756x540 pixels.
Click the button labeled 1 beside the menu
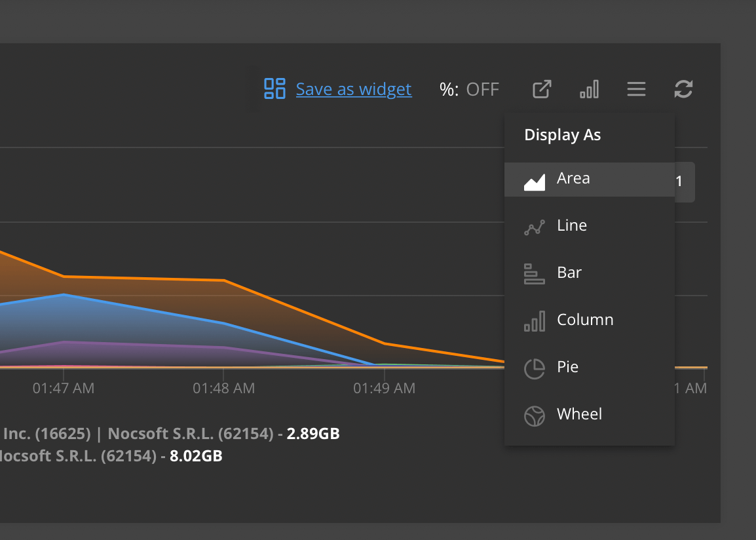tap(684, 182)
